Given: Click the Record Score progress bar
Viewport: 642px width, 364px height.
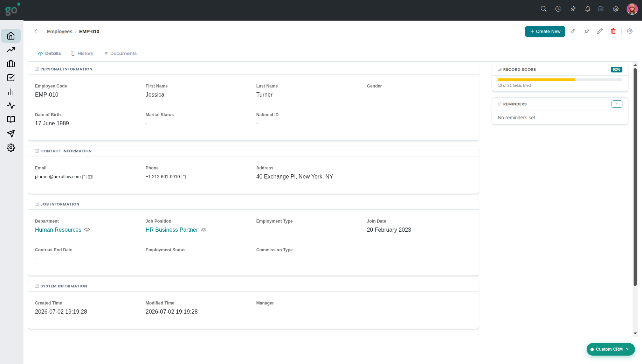Looking at the screenshot, I should click(x=560, y=80).
